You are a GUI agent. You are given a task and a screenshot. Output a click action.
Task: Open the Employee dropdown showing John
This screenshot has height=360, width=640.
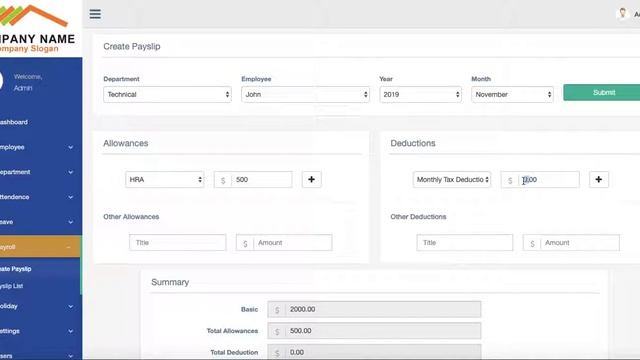click(305, 94)
